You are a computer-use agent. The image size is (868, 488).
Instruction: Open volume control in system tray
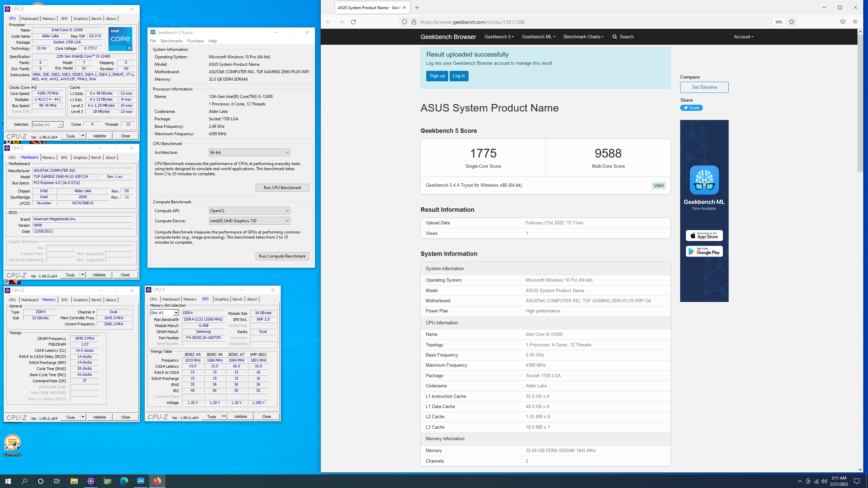[824, 481]
